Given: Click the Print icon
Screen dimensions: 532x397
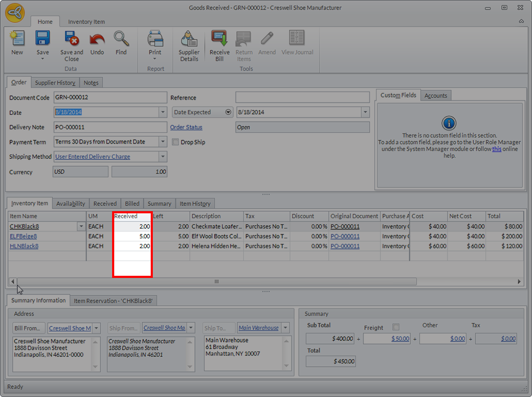Looking at the screenshot, I should [155, 39].
